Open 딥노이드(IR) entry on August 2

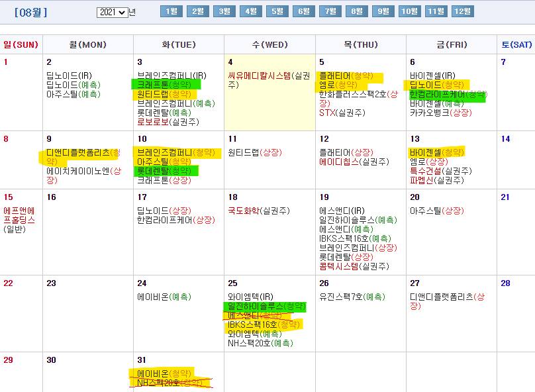point(69,75)
